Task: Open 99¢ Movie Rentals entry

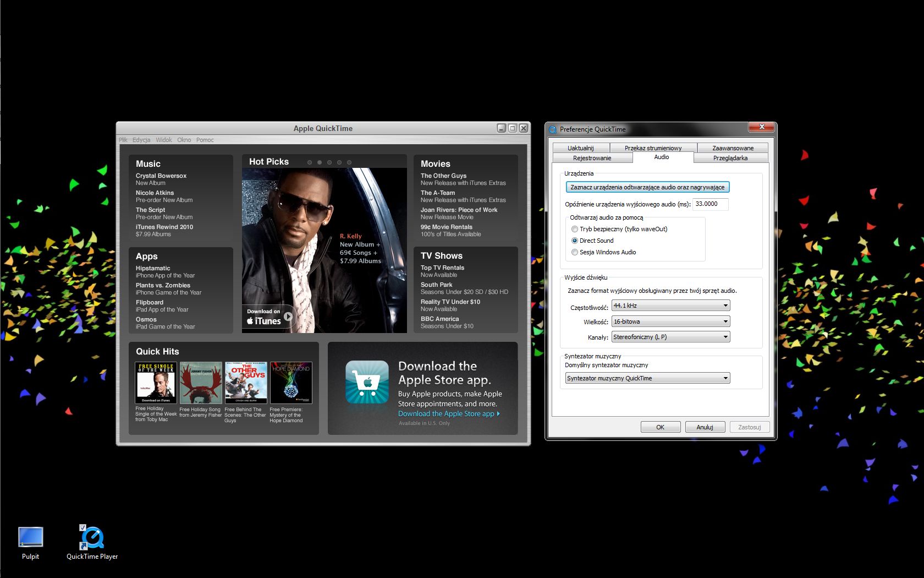Action: pos(450,231)
